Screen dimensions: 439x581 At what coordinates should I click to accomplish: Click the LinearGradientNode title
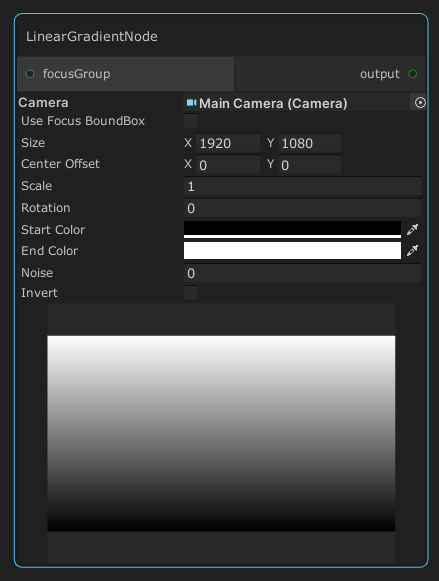coord(92,36)
